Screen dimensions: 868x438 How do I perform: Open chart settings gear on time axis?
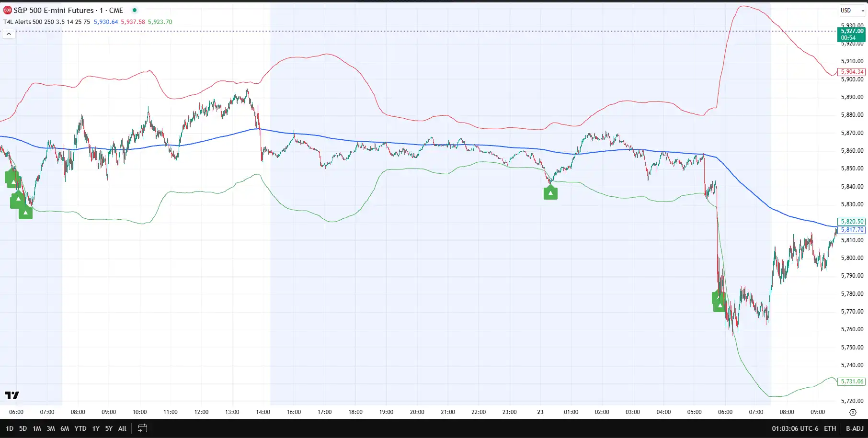853,412
